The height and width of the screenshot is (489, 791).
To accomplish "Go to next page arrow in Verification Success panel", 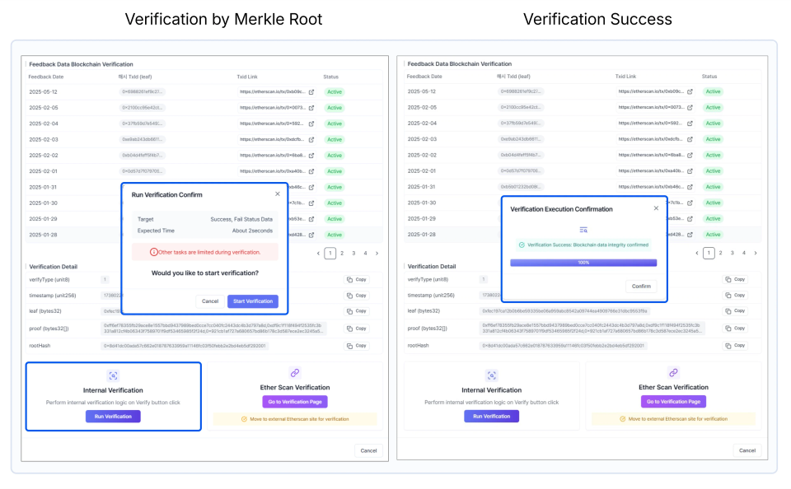I will coord(755,253).
